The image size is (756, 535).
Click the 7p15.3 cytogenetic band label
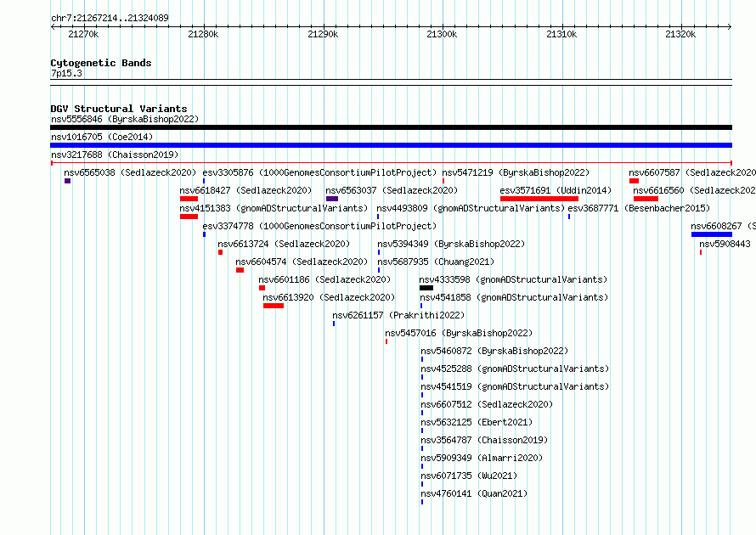pyautogui.click(x=66, y=73)
